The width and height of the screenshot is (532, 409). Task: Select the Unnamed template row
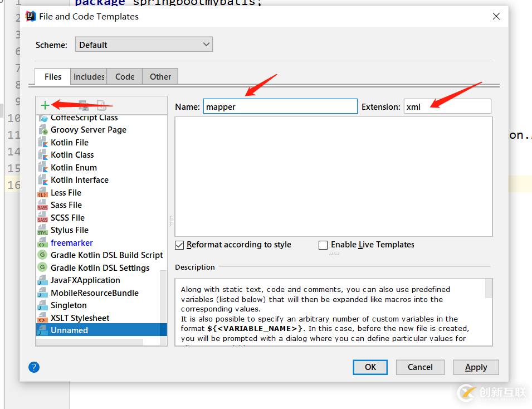tap(101, 330)
